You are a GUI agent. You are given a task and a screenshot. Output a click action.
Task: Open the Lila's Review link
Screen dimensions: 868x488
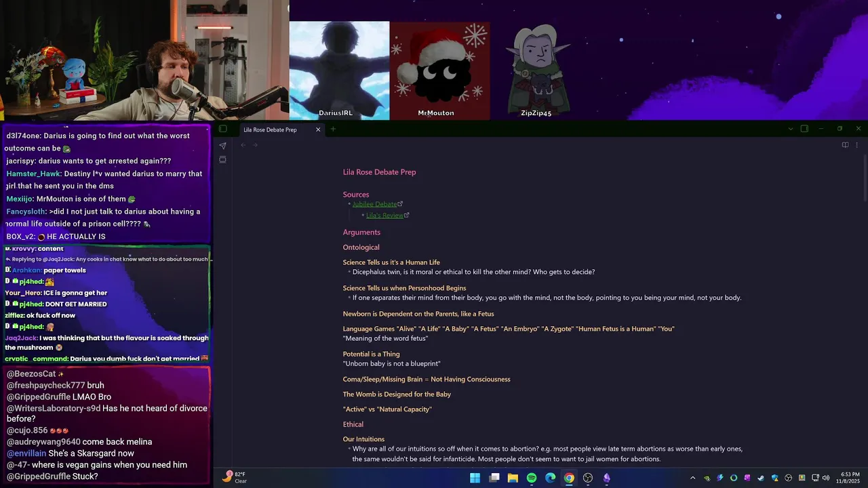coord(387,216)
